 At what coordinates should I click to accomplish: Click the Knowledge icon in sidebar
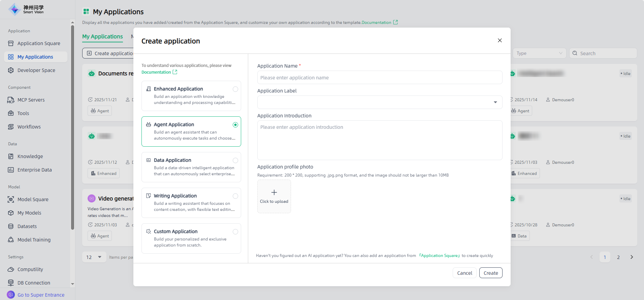(11, 156)
